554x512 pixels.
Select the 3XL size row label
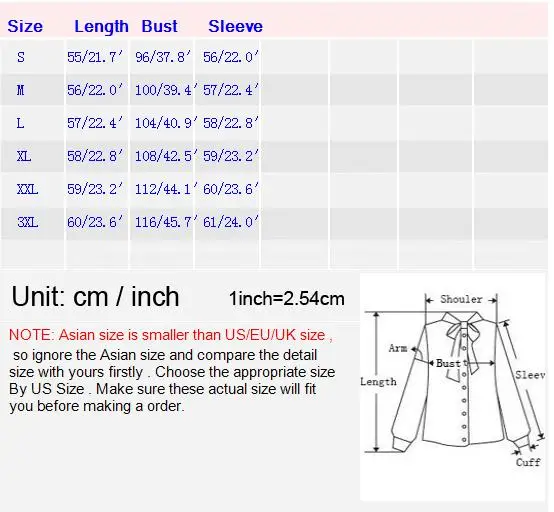click(x=27, y=222)
